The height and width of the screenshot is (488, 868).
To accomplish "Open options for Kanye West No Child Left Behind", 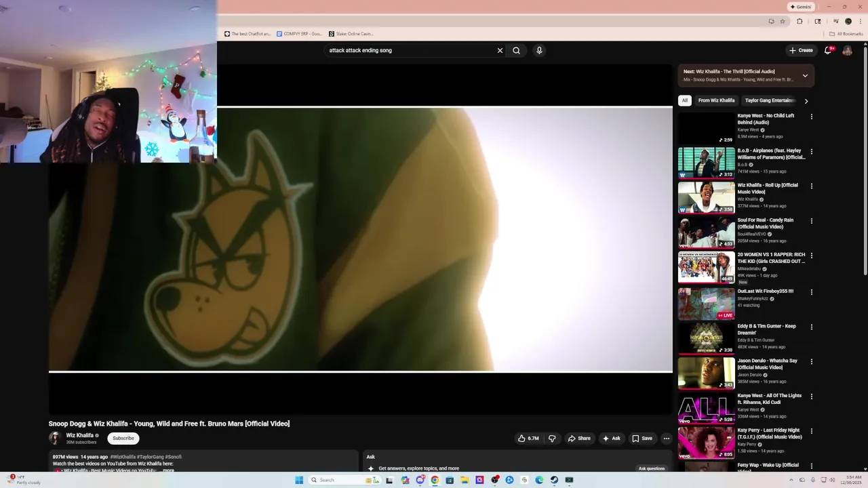I will click(811, 117).
